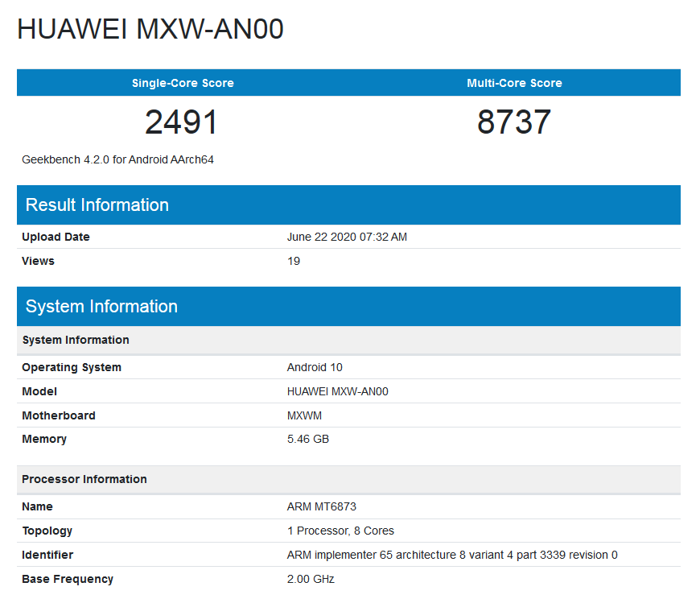Click the Topology value 1 Processor, 8 Cores
Viewport: 700px width, 599px height.
tap(340, 531)
